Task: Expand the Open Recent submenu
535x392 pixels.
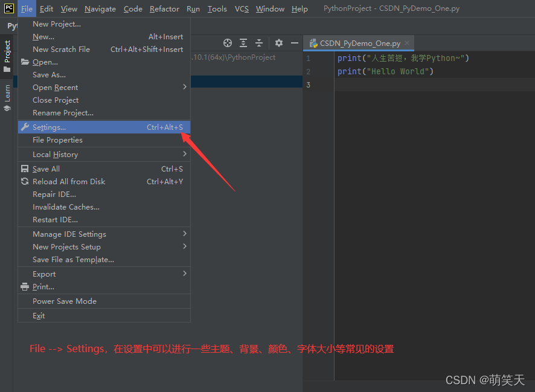Action: (184, 88)
